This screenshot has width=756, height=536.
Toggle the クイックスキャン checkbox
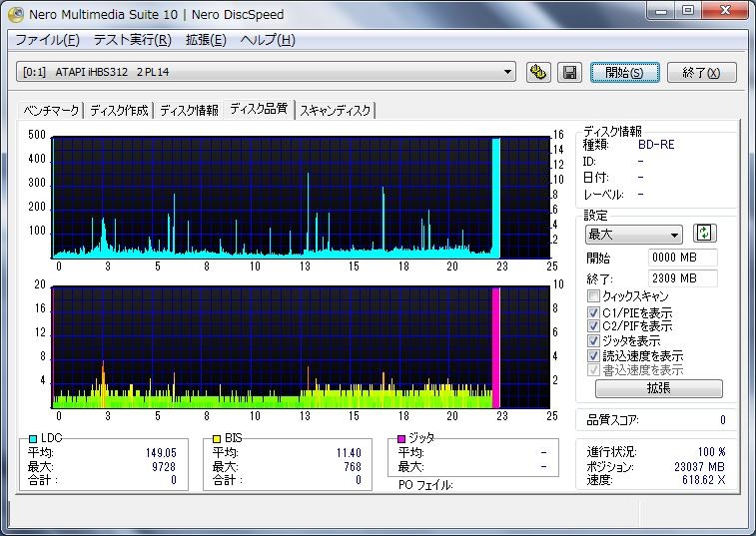pos(593,295)
